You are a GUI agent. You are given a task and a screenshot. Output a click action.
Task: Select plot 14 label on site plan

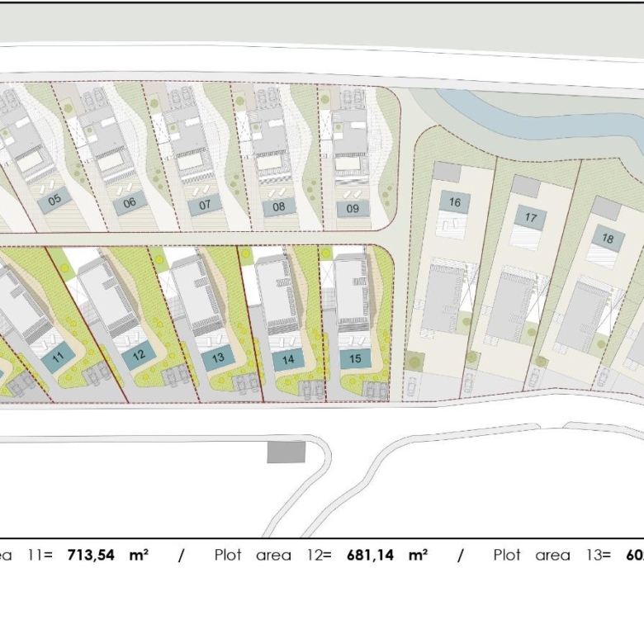tap(288, 359)
